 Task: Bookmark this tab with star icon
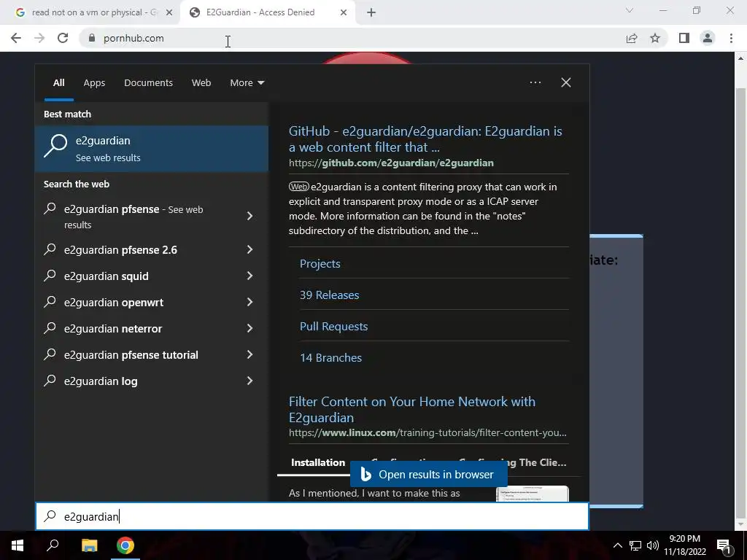[x=655, y=38]
